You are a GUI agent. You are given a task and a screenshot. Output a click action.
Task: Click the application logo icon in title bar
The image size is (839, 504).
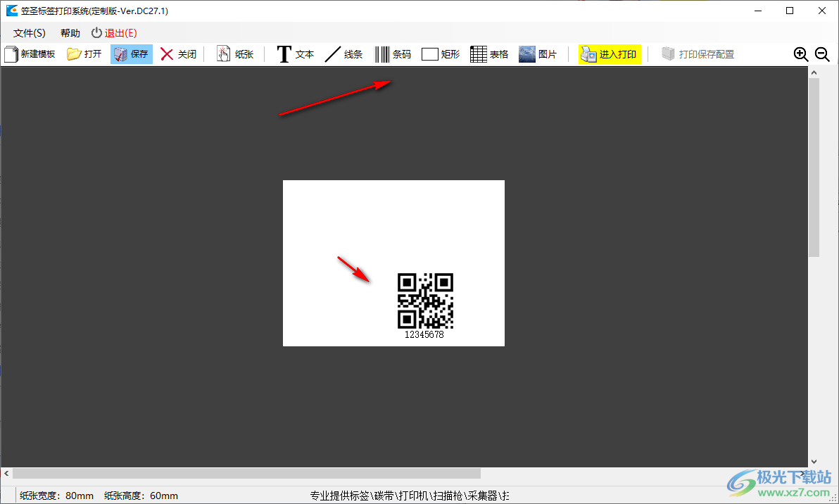[x=12, y=11]
